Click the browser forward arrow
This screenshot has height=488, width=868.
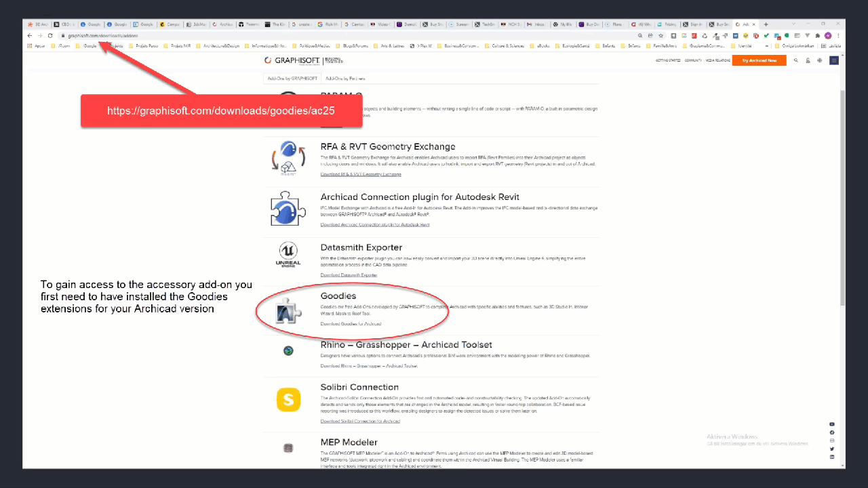(x=39, y=35)
